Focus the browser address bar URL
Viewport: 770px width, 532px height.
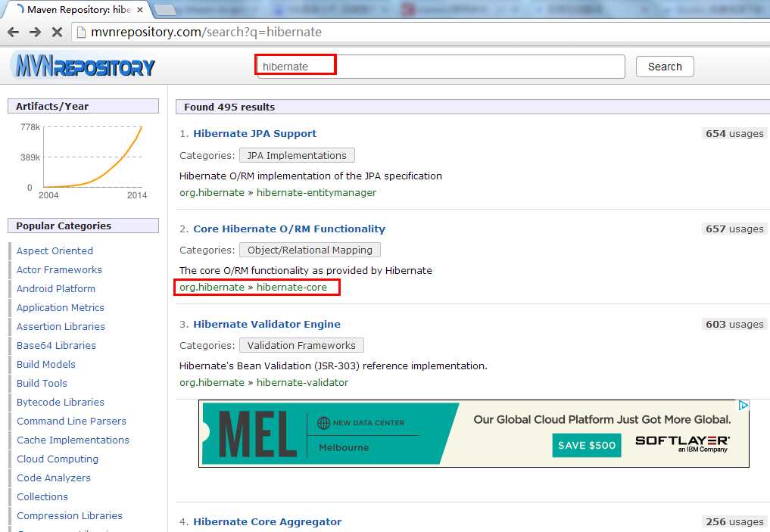coord(206,33)
